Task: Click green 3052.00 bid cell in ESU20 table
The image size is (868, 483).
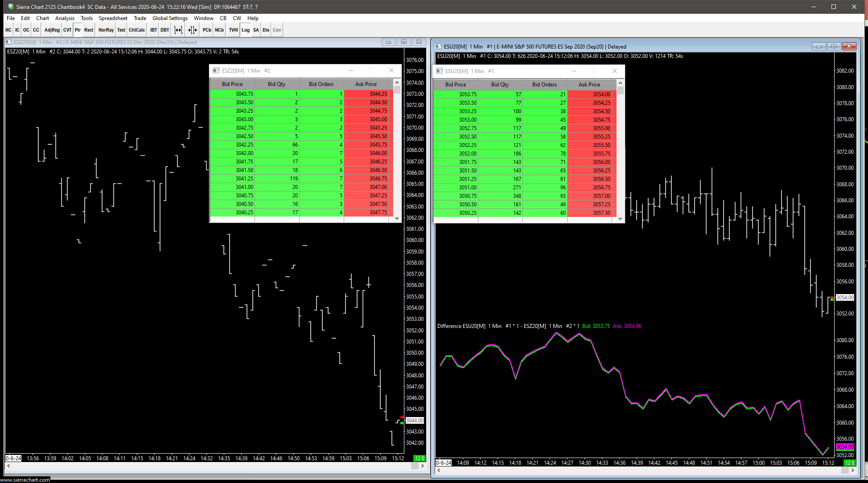Action: [x=456, y=153]
